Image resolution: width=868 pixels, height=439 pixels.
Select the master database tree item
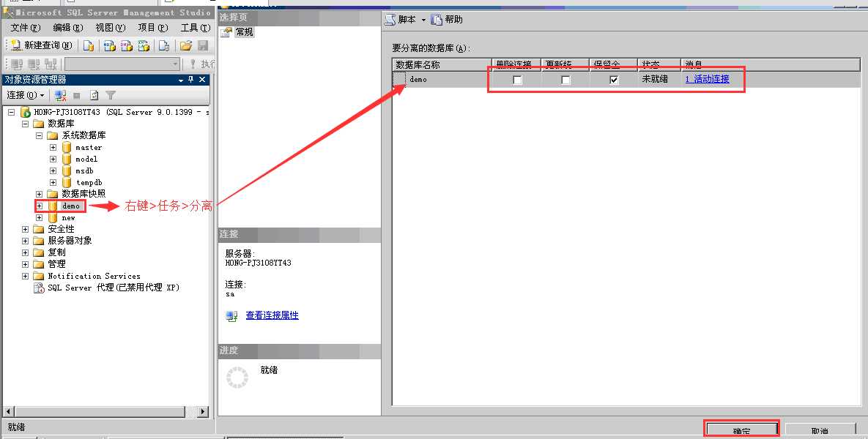[x=89, y=148]
